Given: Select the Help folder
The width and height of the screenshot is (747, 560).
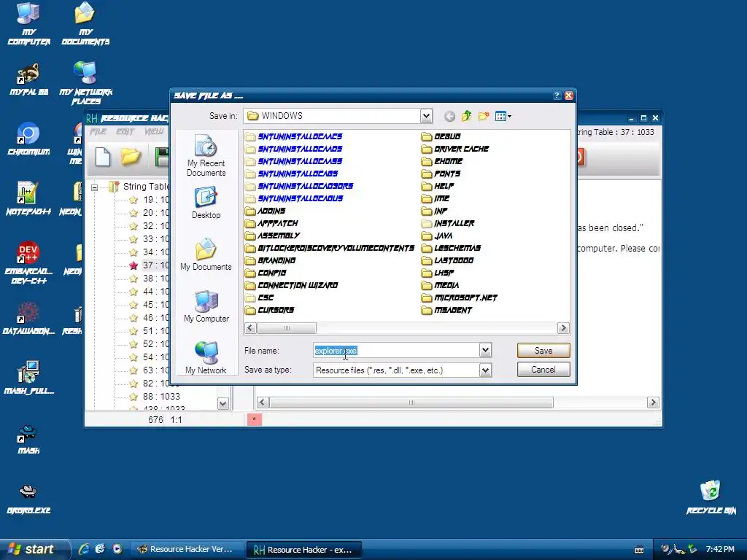Looking at the screenshot, I should coord(438,186).
